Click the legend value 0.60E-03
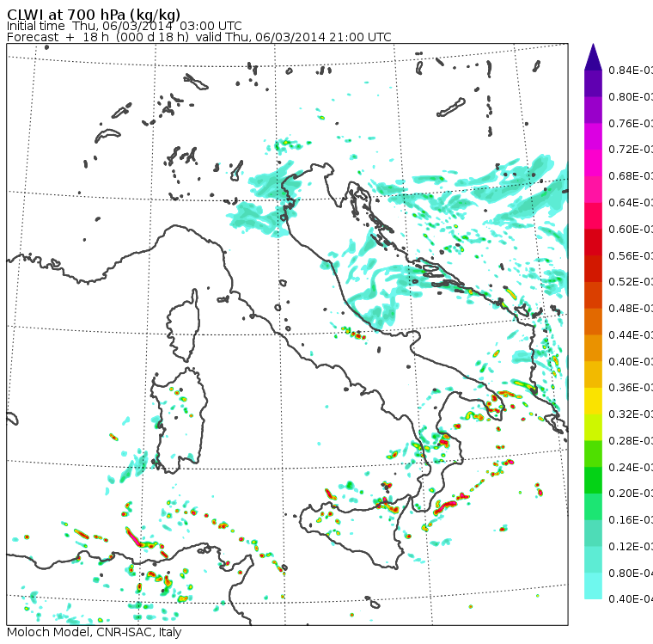 631,230
